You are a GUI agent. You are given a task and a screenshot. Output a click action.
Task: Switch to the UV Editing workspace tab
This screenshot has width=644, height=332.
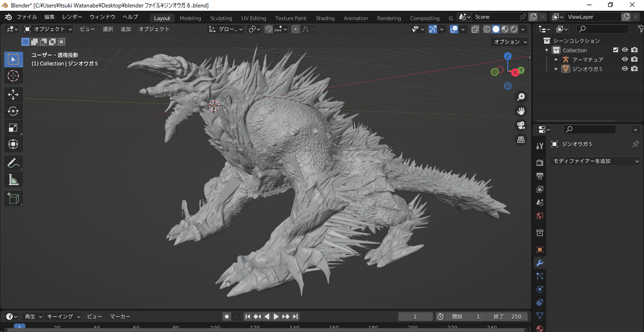click(x=254, y=18)
